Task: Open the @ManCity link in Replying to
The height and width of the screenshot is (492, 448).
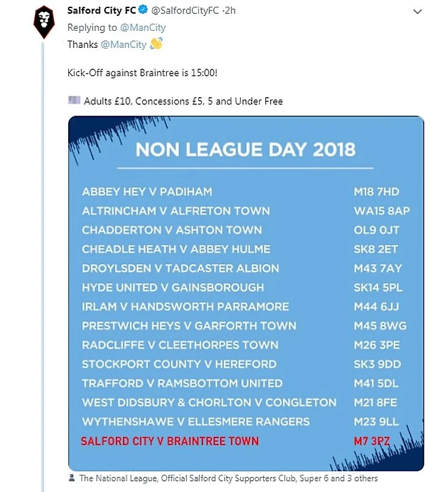Action: tap(142, 28)
